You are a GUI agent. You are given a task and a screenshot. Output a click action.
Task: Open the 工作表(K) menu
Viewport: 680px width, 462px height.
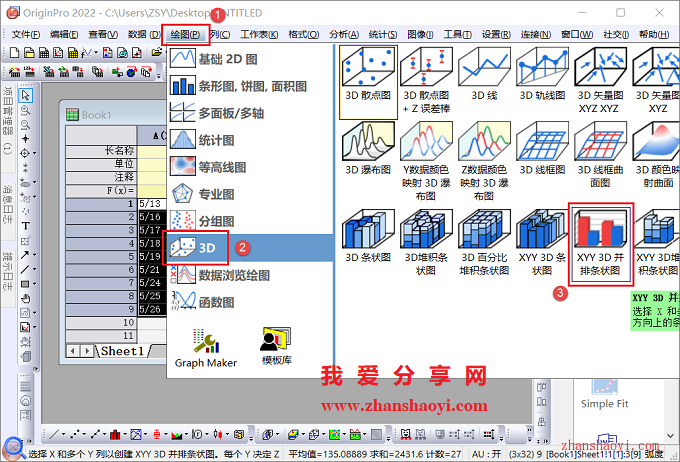[x=259, y=34]
